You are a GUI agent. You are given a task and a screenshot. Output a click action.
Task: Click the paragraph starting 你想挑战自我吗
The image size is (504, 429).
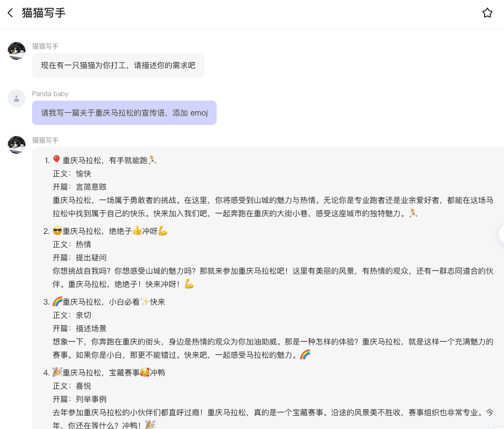point(265,271)
